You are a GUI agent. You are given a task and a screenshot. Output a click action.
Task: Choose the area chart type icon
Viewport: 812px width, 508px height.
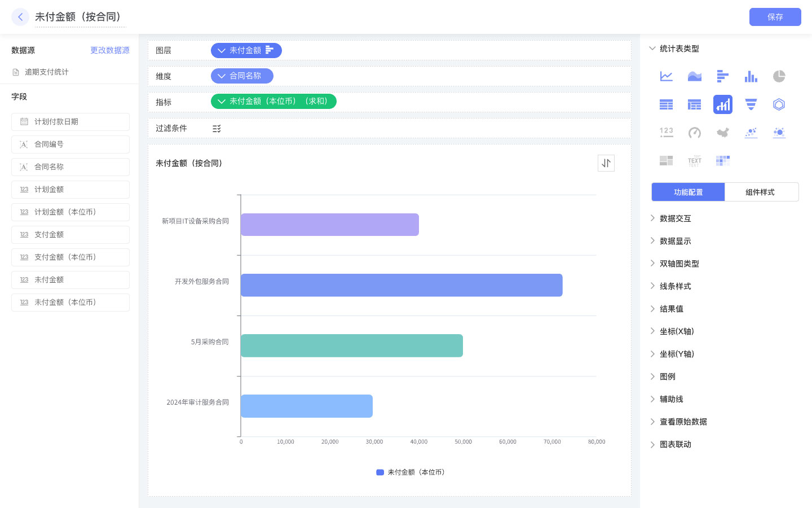(x=694, y=76)
